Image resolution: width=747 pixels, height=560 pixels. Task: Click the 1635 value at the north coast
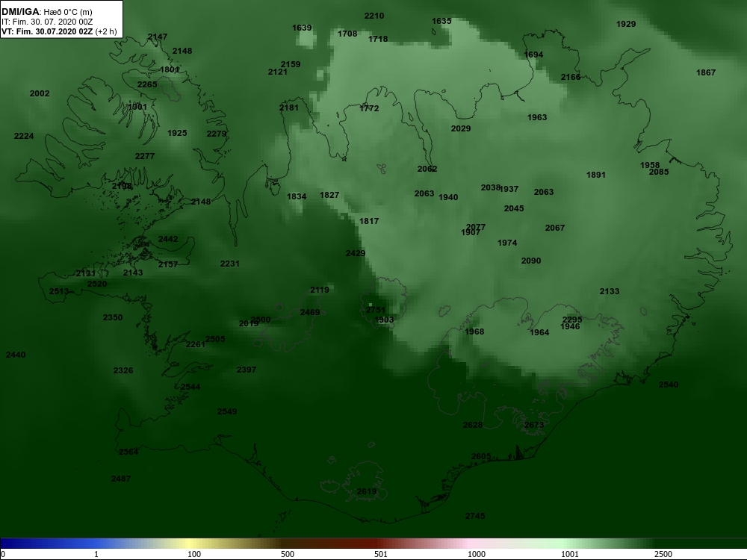pyautogui.click(x=441, y=21)
